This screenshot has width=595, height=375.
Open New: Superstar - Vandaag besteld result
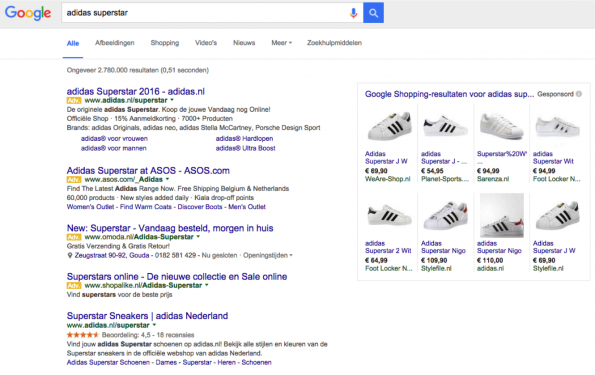pyautogui.click(x=170, y=228)
